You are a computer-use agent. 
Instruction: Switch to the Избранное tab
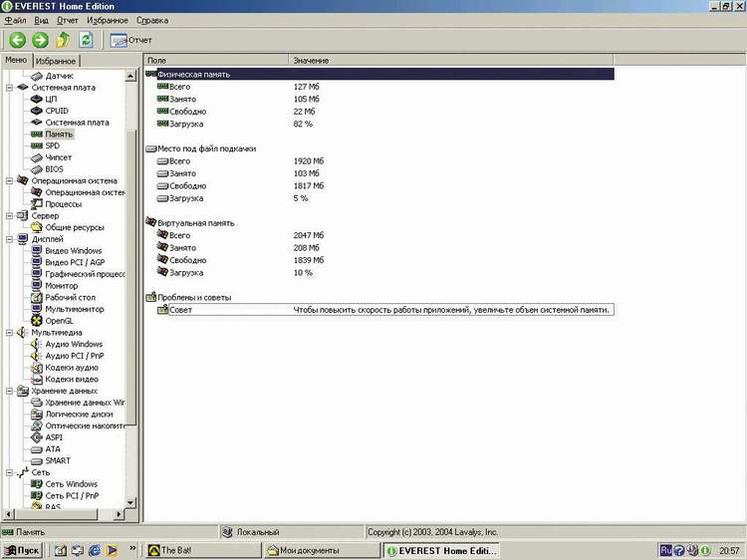click(56, 61)
